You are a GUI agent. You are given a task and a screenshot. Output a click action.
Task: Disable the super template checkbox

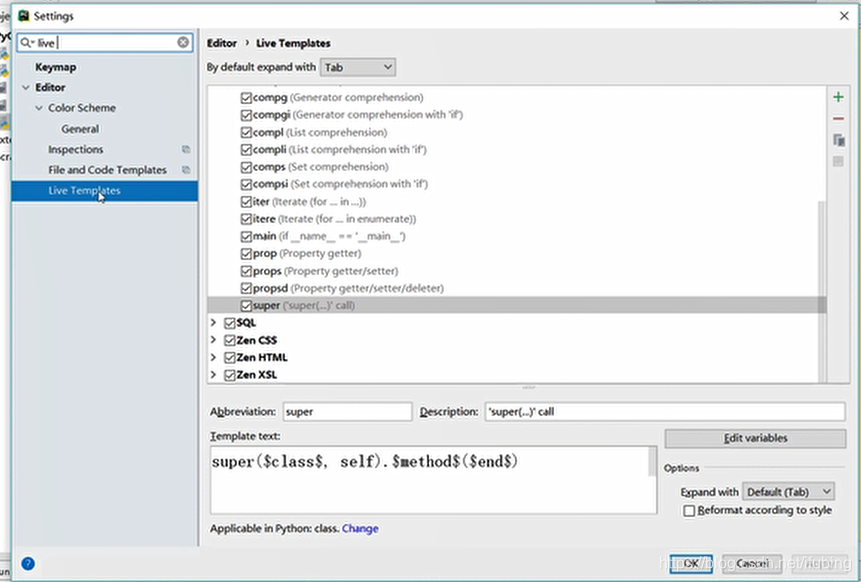(x=246, y=306)
